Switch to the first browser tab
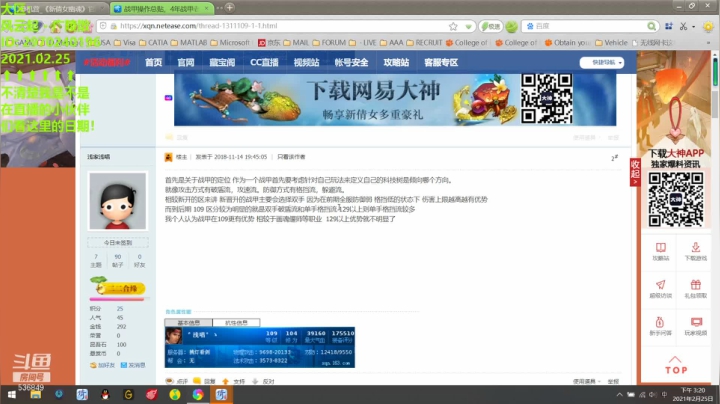720x404 pixels. coord(57,8)
